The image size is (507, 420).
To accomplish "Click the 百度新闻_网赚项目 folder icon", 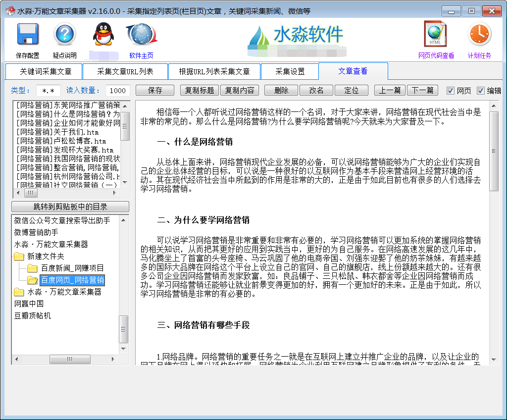I will [x=32, y=268].
